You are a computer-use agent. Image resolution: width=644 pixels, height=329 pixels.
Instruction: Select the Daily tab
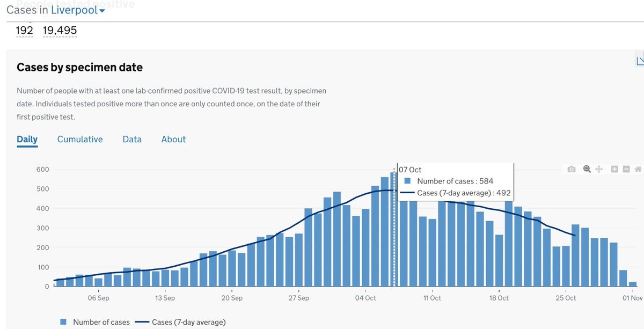point(27,139)
